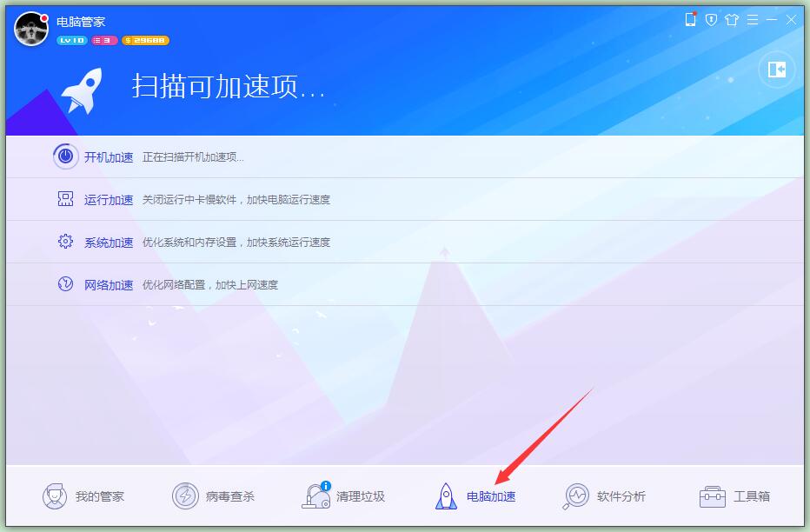Open 工具箱 toolbox tab
Screen dimensions: 810x532
click(x=735, y=496)
